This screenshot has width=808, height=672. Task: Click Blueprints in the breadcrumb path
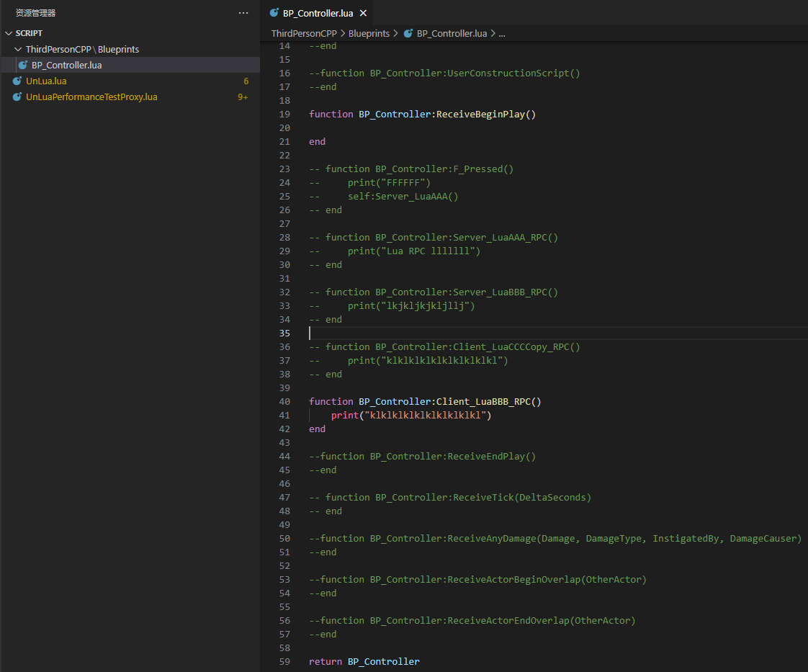(369, 33)
